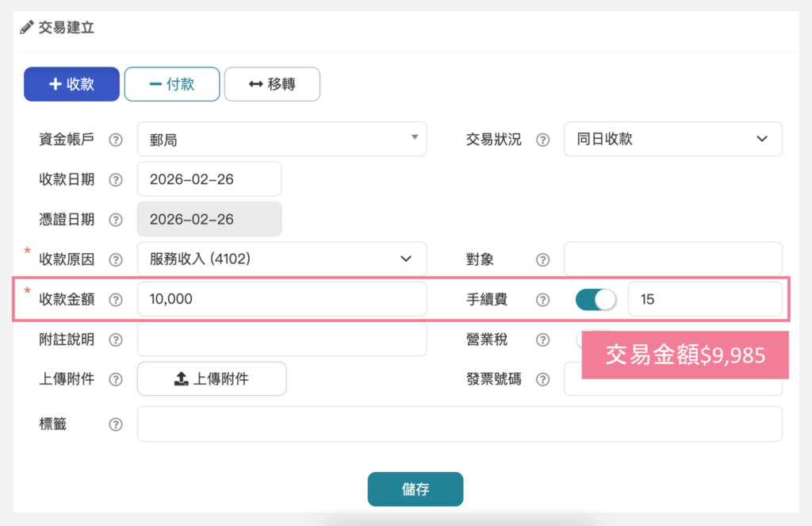
Task: Switch to the 移轉 tab
Action: tap(272, 84)
